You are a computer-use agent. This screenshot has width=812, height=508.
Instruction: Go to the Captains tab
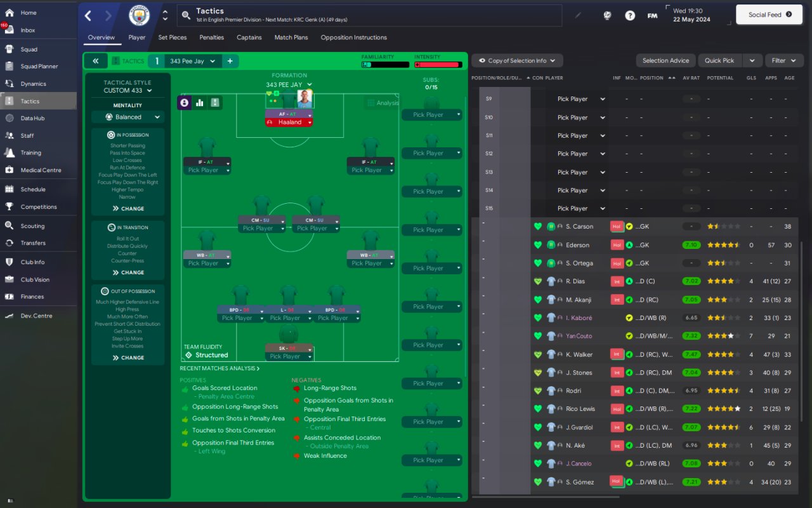[249, 37]
